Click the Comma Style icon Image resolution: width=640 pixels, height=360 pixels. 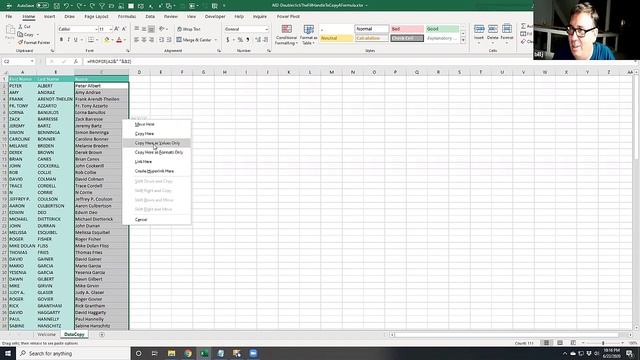tap(248, 40)
